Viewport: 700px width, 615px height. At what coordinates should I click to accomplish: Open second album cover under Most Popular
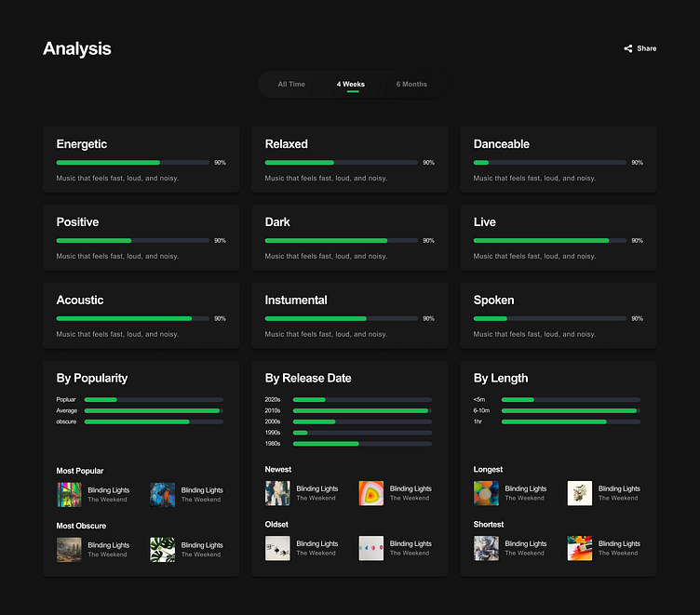(163, 494)
